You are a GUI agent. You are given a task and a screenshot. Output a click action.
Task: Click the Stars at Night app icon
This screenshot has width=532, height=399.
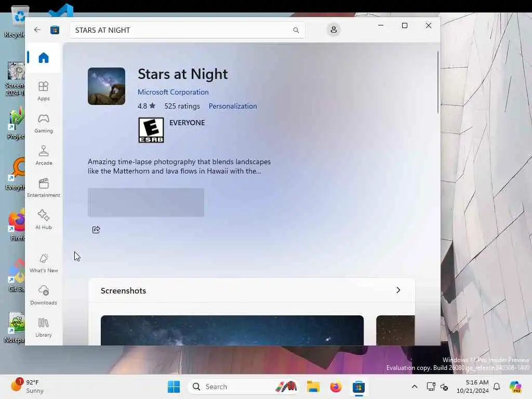(x=107, y=86)
